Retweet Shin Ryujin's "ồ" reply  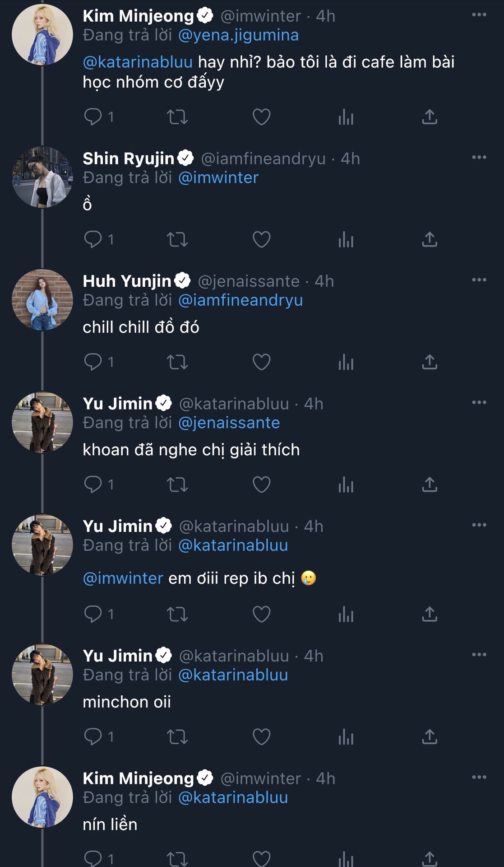point(177,240)
